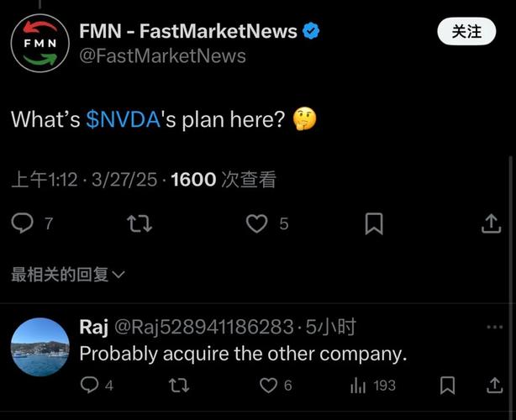Click the 关注 follow button
Image resolution: width=516 pixels, height=420 pixels.
tap(466, 32)
